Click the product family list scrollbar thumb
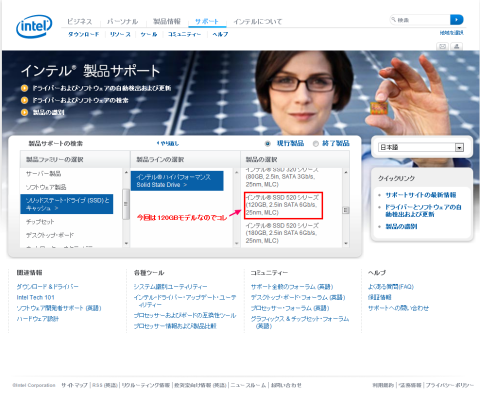480x399 pixels. point(126,204)
